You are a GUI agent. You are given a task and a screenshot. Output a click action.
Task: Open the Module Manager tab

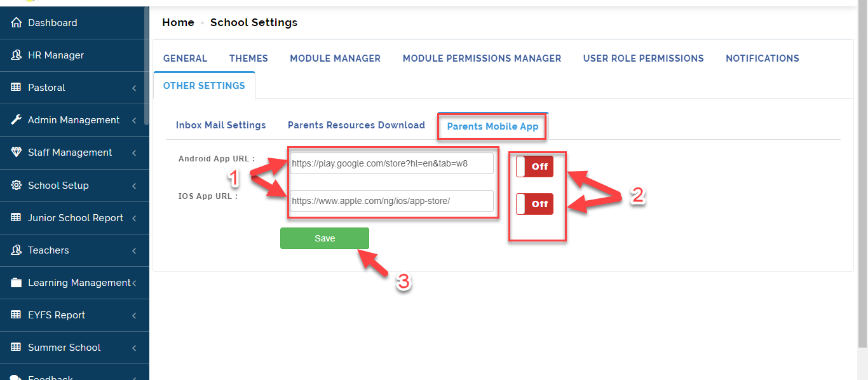(x=335, y=58)
